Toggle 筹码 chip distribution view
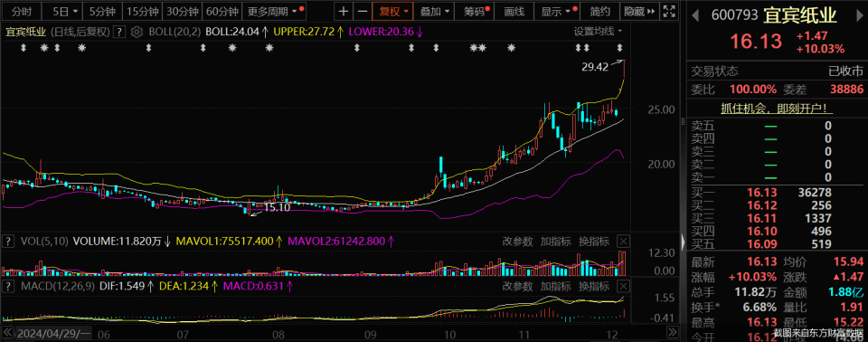The image size is (868, 342). coord(477,11)
